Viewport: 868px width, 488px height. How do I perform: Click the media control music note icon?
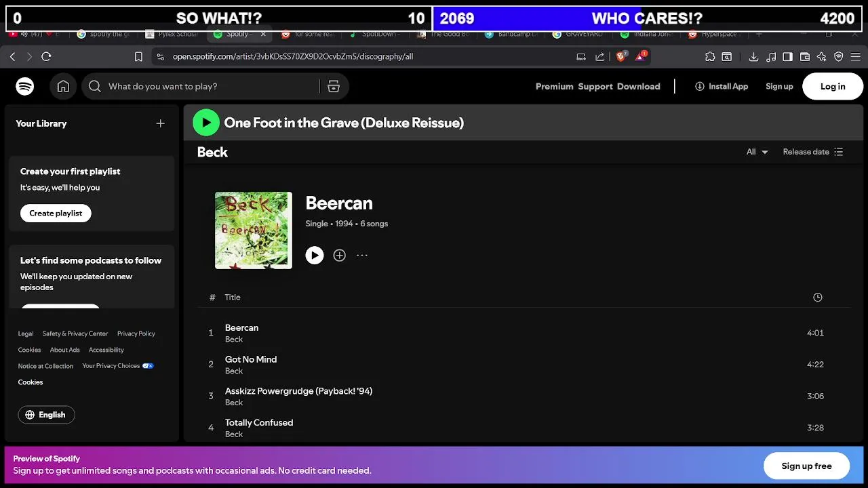pos(771,57)
